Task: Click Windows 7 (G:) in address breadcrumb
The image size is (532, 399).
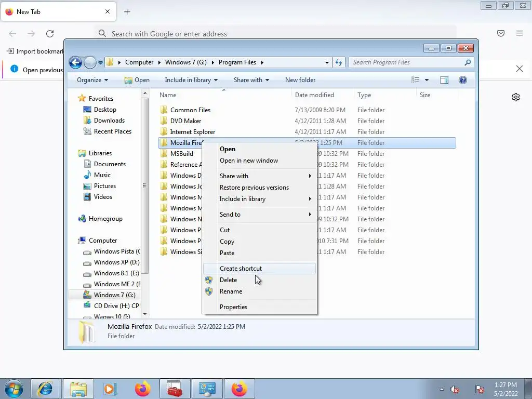Action: pos(186,62)
